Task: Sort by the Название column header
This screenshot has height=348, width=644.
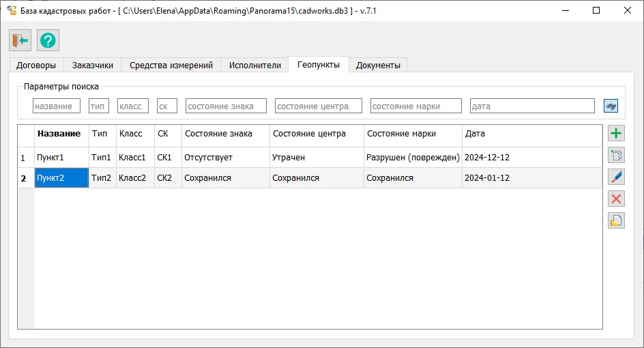Action: [59, 134]
